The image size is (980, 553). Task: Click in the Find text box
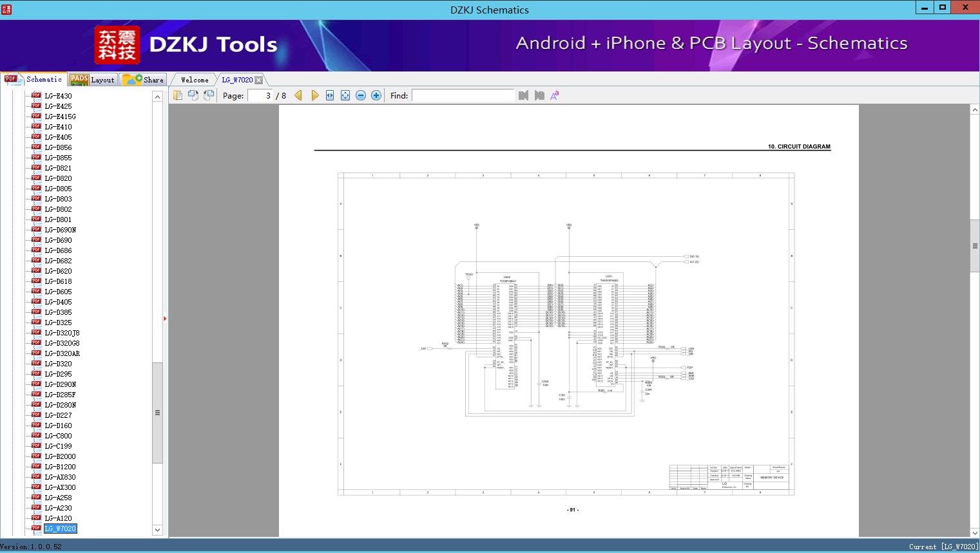[463, 95]
